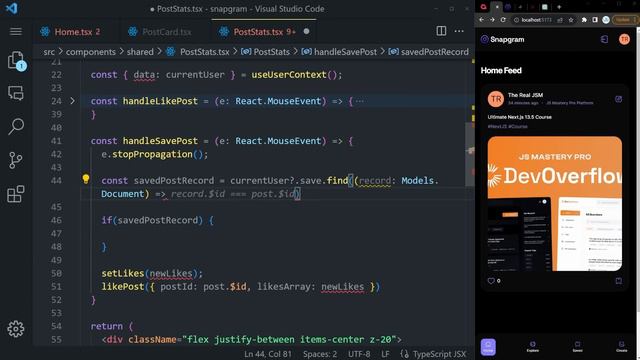Click the editor vertical scrollbar thumb
This screenshot has height=360, width=640.
pos(470,154)
